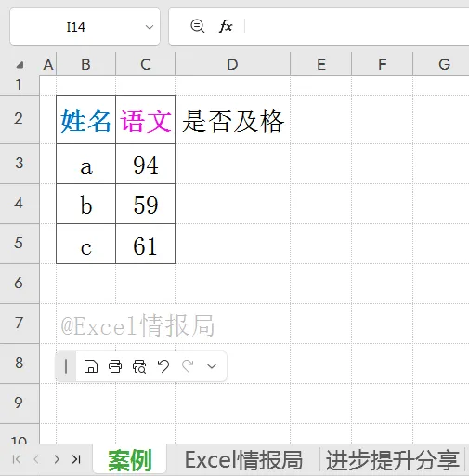The height and width of the screenshot is (476, 469).
Task: Click the zoom magnifier icon in formula bar
Action: (x=198, y=26)
